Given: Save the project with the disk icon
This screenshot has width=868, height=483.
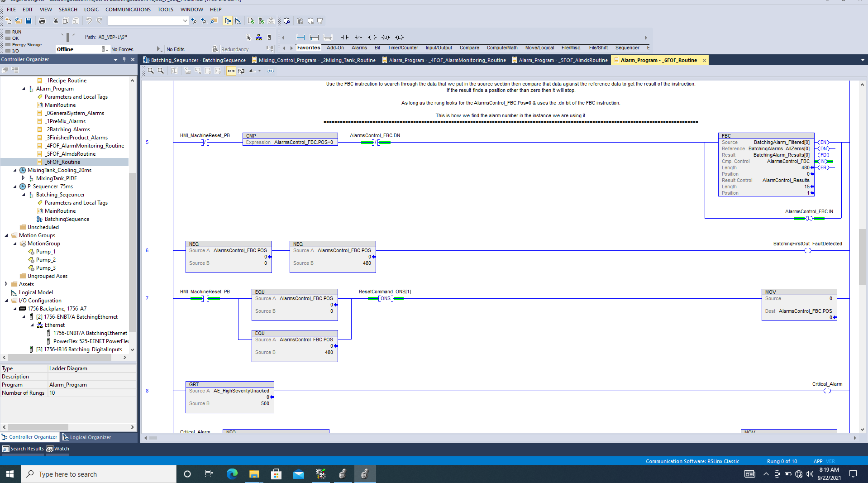Looking at the screenshot, I should click(29, 21).
